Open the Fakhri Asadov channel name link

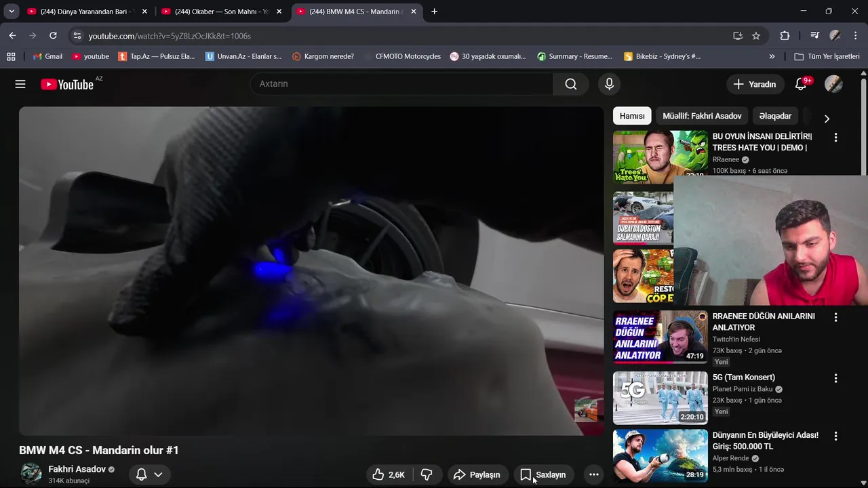click(x=77, y=469)
